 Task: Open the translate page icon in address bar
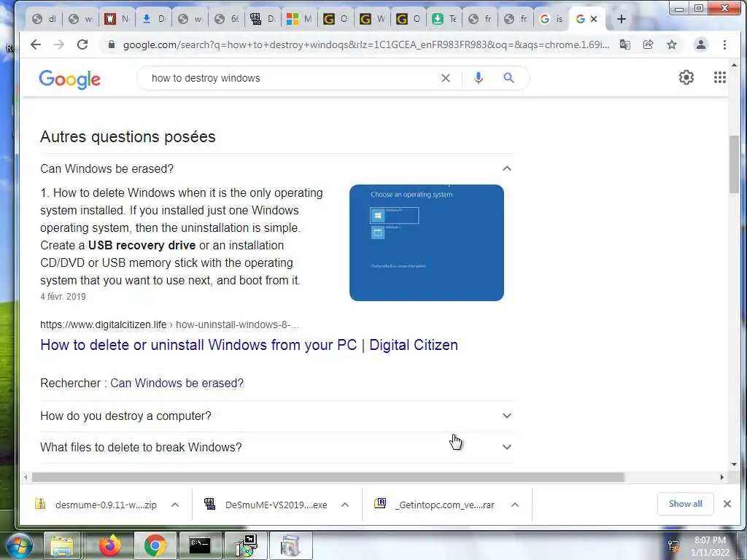pyautogui.click(x=625, y=44)
